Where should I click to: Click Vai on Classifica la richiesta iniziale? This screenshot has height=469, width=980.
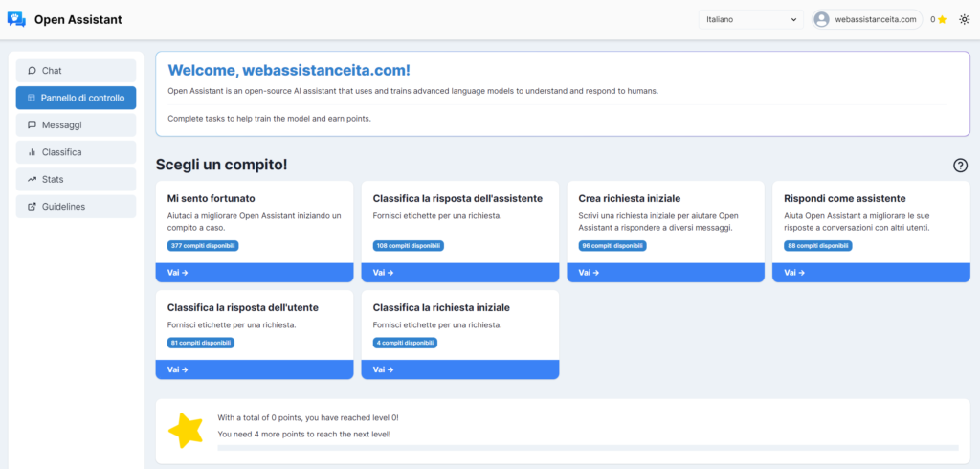[x=460, y=369]
